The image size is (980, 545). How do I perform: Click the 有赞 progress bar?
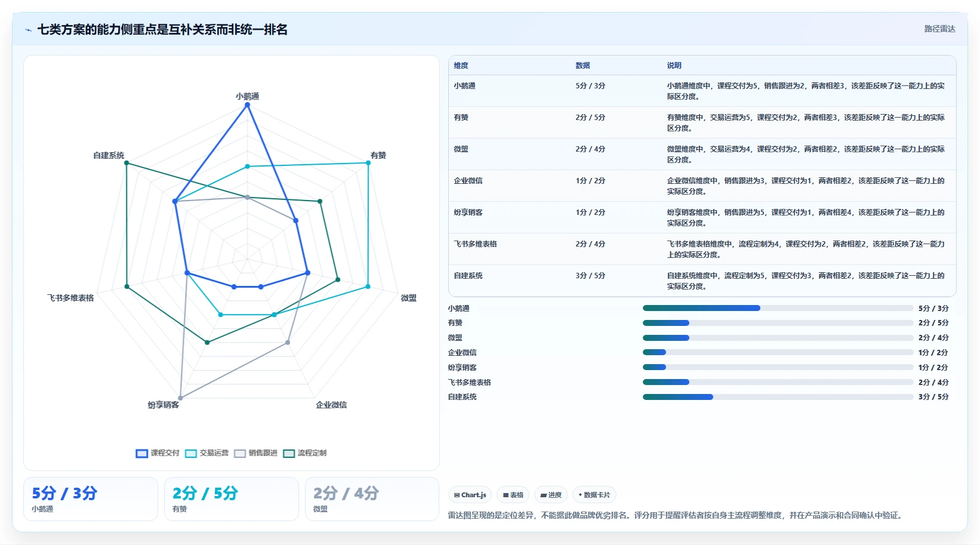click(778, 323)
